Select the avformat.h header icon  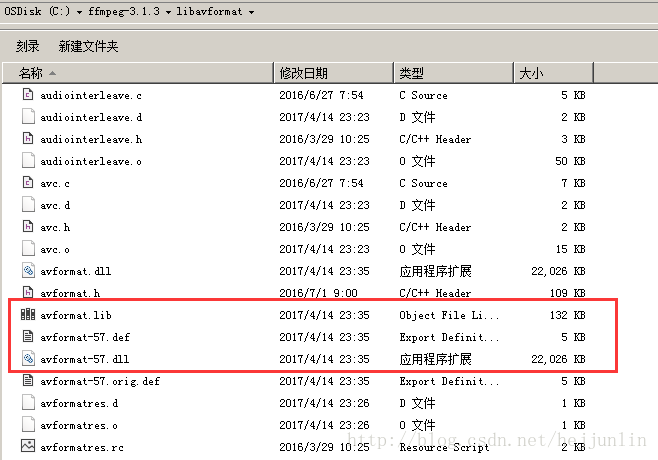click(x=28, y=292)
